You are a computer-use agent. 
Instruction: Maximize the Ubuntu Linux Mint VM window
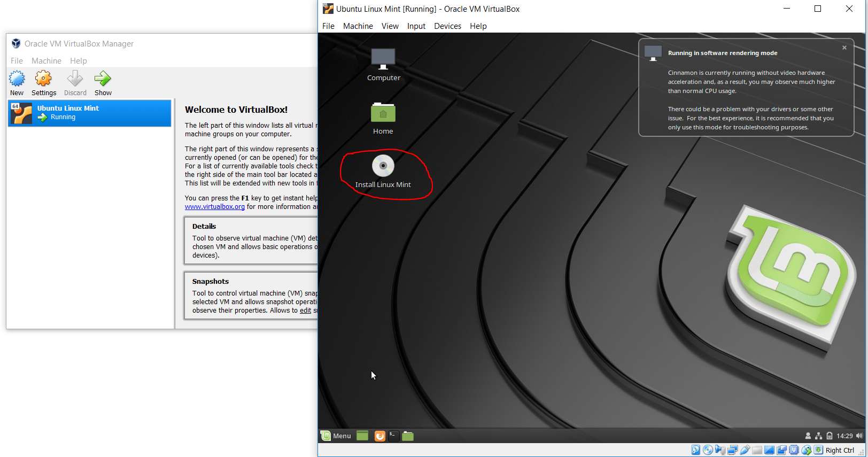click(818, 9)
